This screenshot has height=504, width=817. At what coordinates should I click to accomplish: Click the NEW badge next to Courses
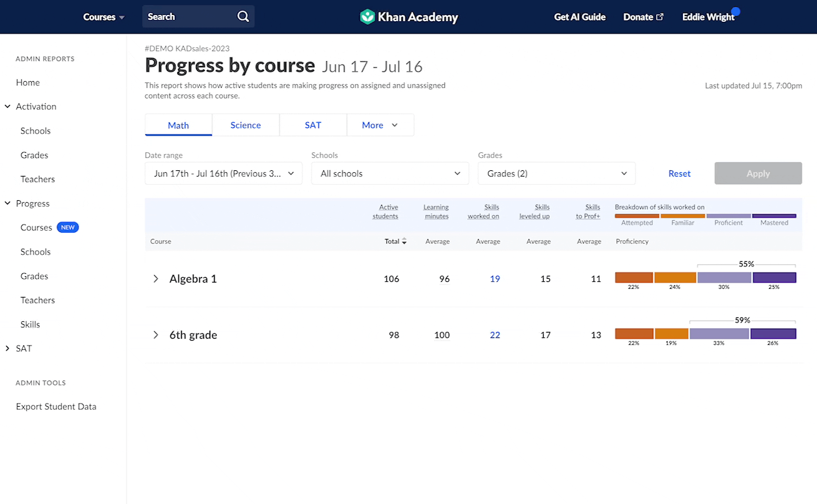68,228
